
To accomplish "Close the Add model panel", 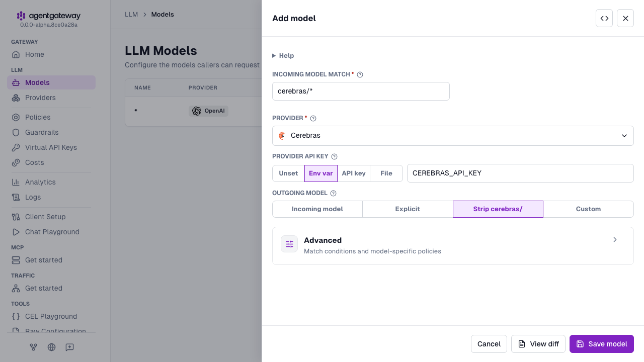I will click(x=625, y=19).
